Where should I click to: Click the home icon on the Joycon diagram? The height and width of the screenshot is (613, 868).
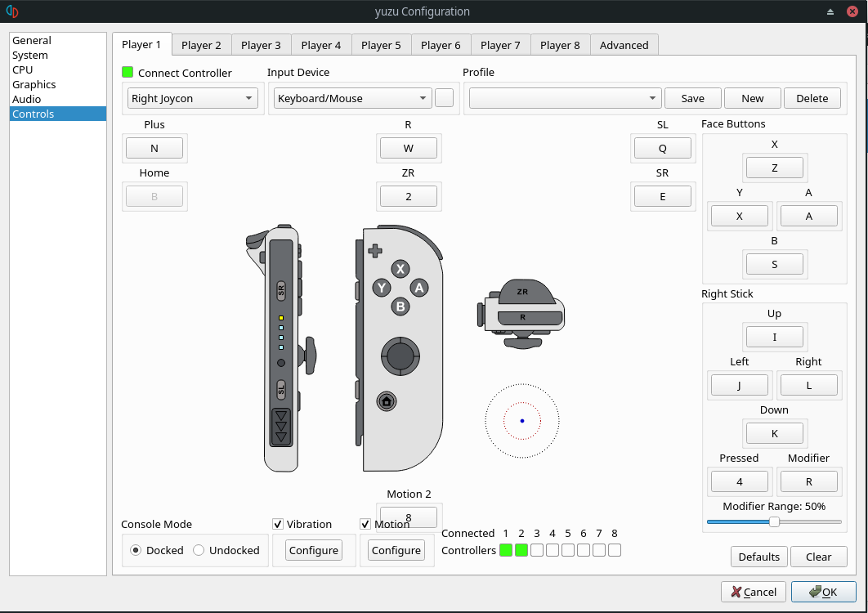[387, 401]
